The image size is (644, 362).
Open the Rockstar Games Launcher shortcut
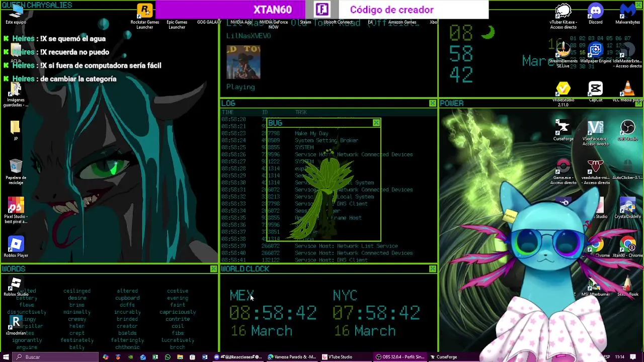click(x=145, y=16)
